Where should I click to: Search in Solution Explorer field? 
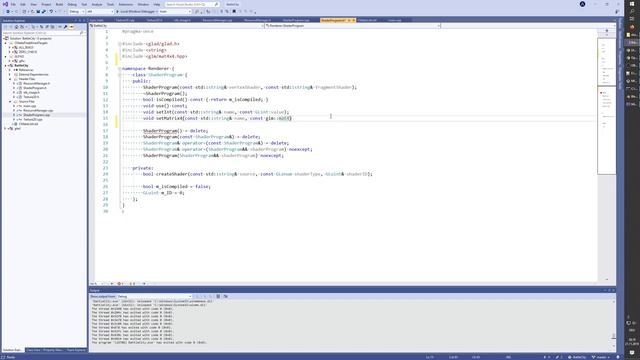43,33
